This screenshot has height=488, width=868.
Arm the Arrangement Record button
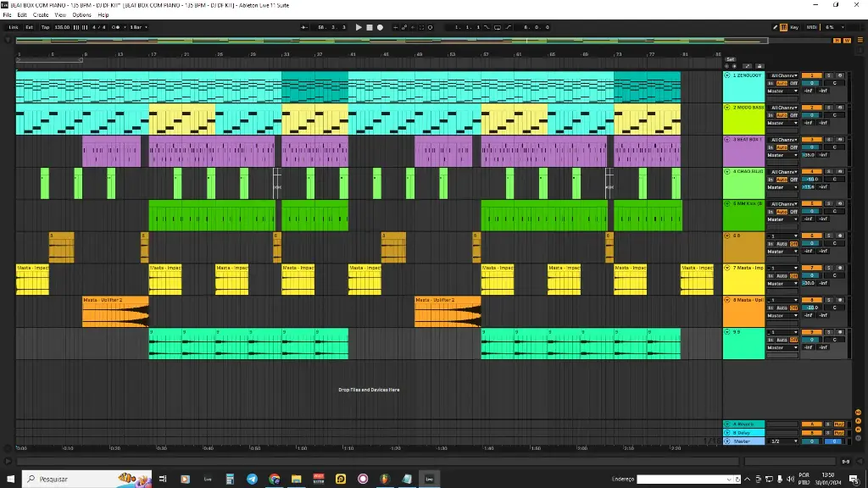tap(381, 27)
